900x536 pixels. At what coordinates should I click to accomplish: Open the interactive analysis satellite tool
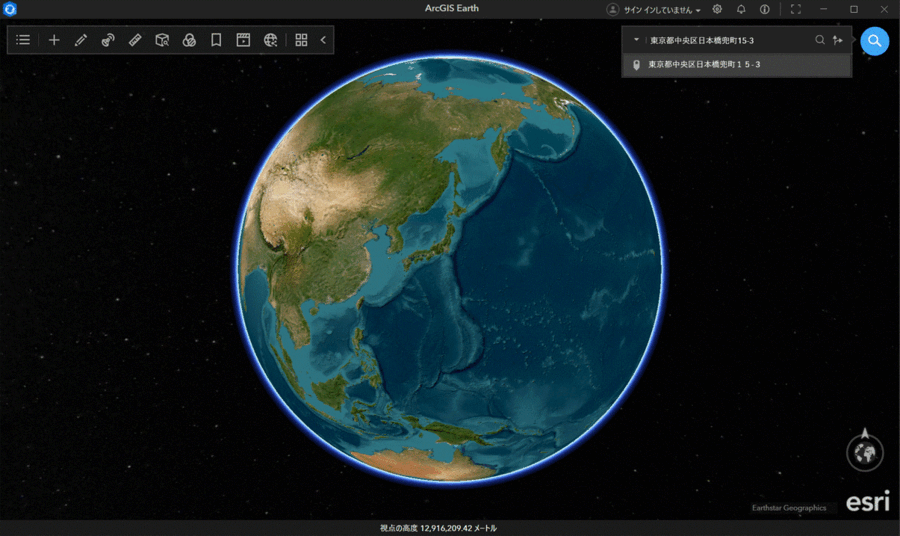[x=108, y=40]
